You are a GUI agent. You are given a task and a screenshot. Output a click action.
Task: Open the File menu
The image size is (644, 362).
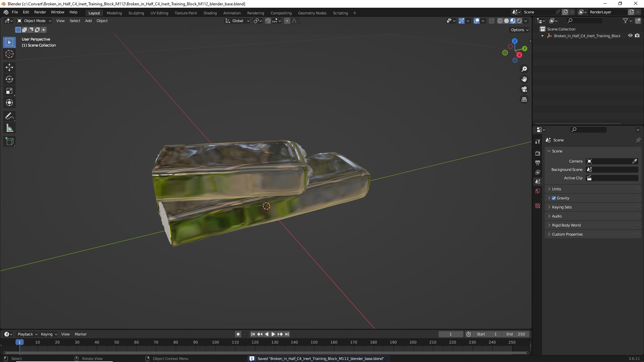pos(15,12)
